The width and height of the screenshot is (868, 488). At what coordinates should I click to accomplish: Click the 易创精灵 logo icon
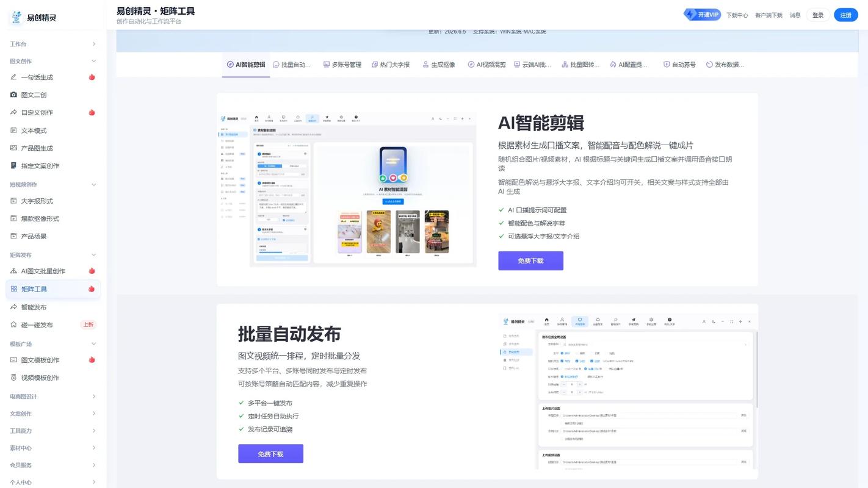point(16,17)
